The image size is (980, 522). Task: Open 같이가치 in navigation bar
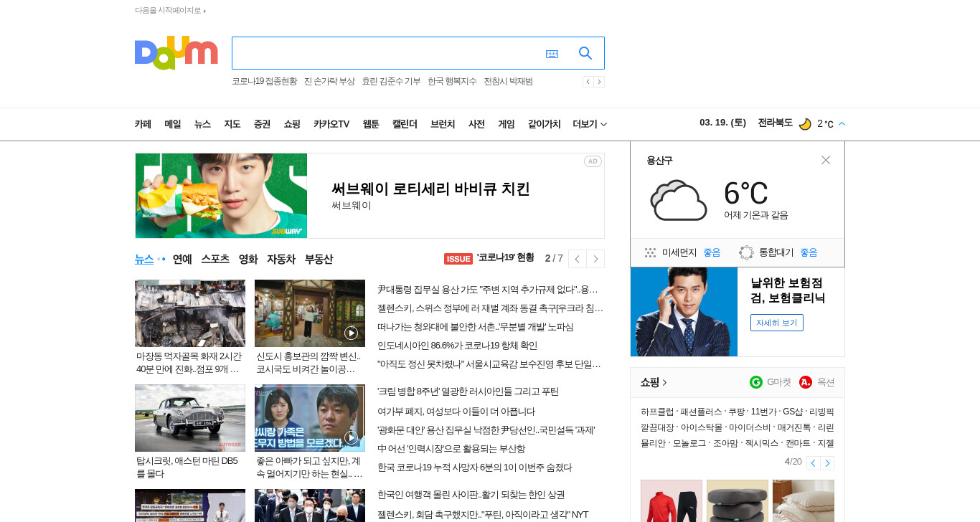pos(544,124)
